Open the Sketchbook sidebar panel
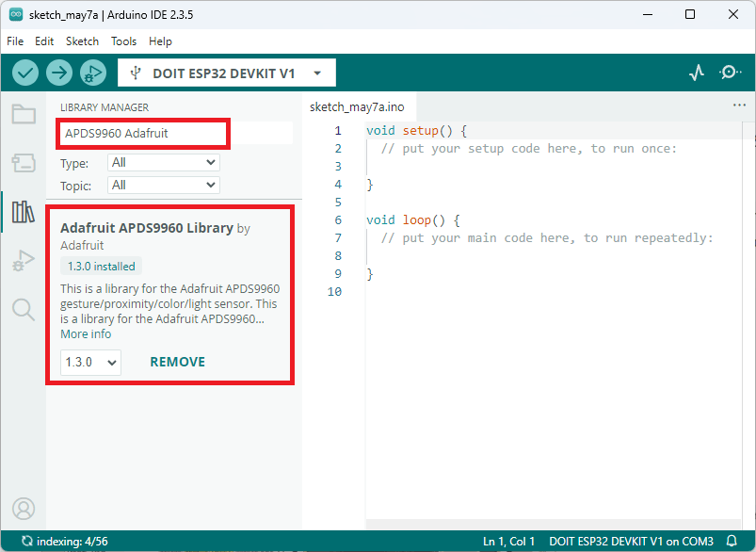Image resolution: width=756 pixels, height=552 pixels. [x=23, y=114]
